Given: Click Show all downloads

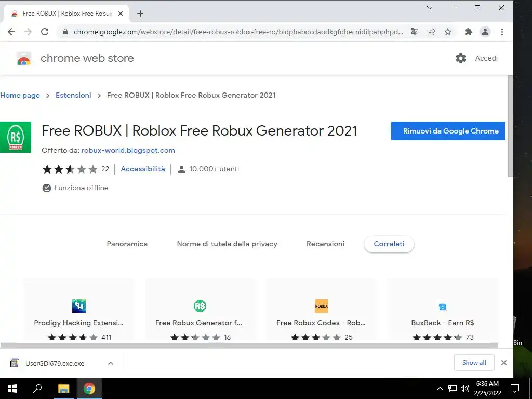Looking at the screenshot, I should click(x=474, y=363).
